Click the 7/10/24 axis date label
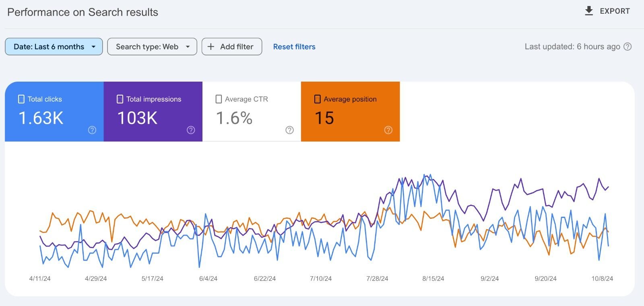 click(x=321, y=278)
